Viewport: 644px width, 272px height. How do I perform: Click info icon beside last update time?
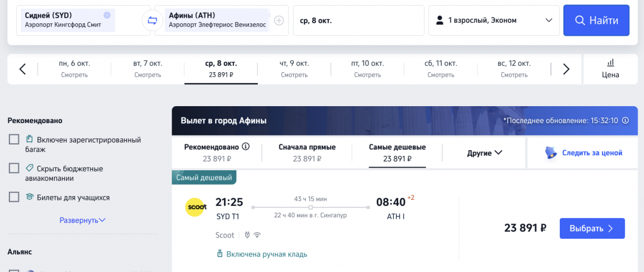626,121
